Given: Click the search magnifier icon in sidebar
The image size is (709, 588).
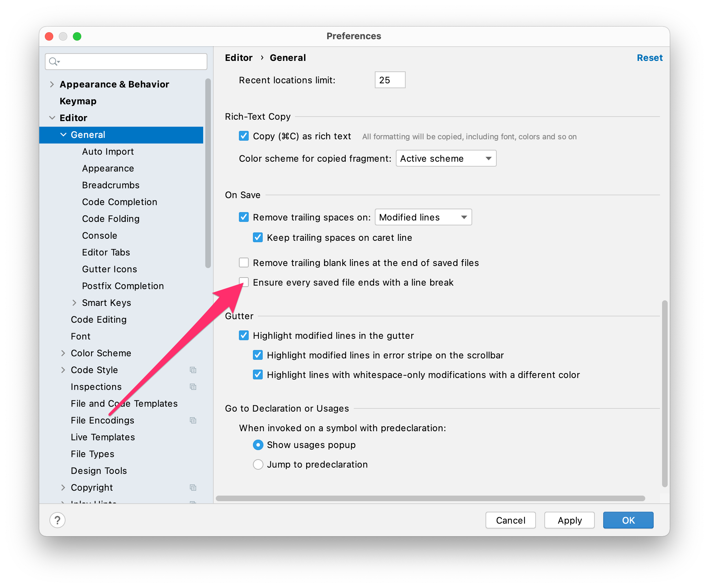Looking at the screenshot, I should click(54, 62).
